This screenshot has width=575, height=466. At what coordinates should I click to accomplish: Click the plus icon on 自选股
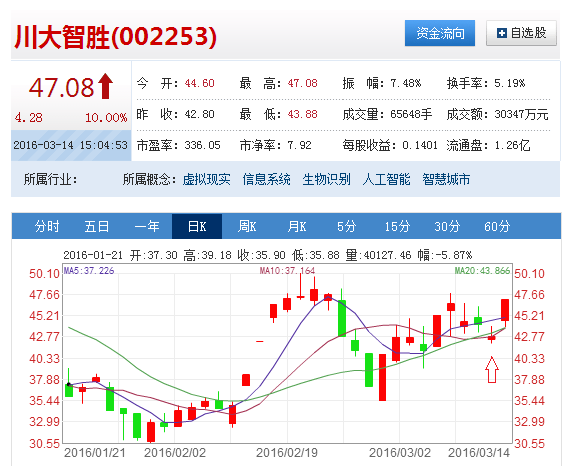click(501, 33)
